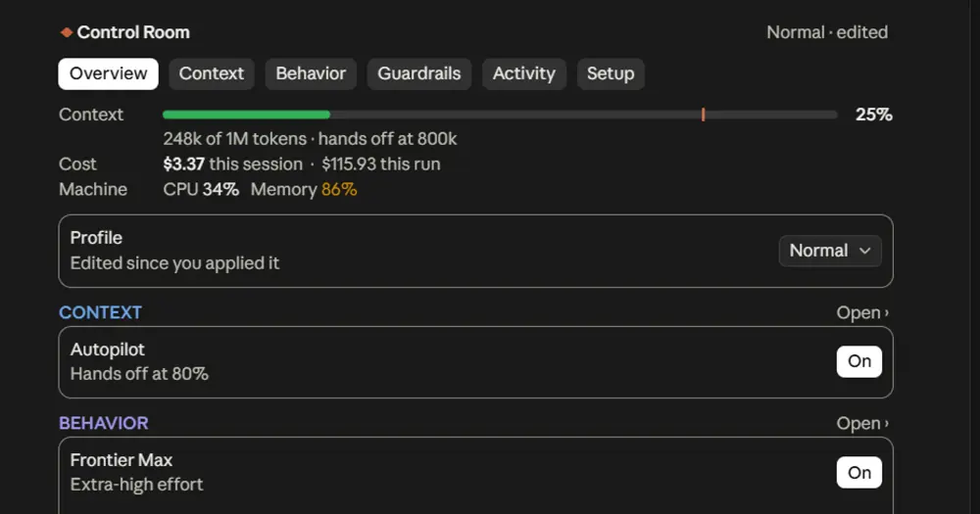
Task: Click Open link beside BEHAVIOR heading
Action: coord(862,423)
